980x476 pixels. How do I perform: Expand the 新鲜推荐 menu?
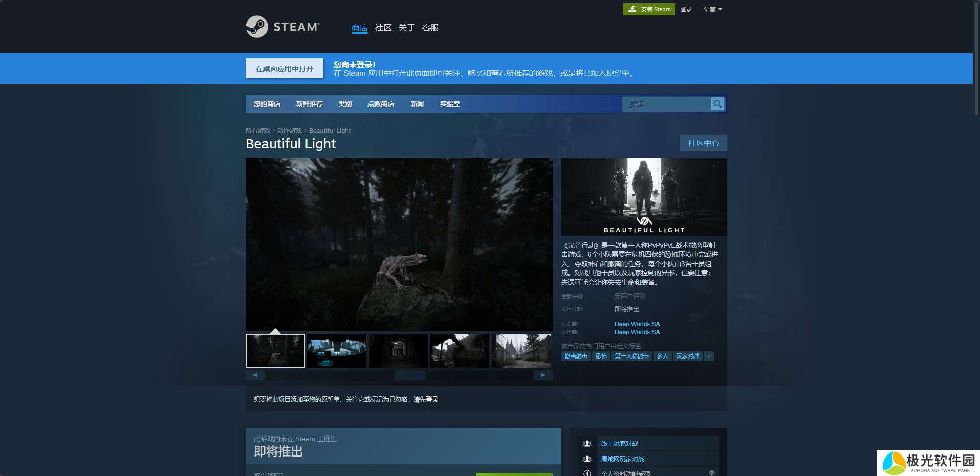309,104
